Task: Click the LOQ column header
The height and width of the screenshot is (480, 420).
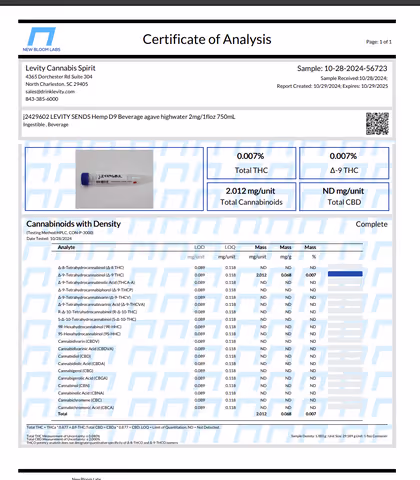Action: (x=230, y=247)
